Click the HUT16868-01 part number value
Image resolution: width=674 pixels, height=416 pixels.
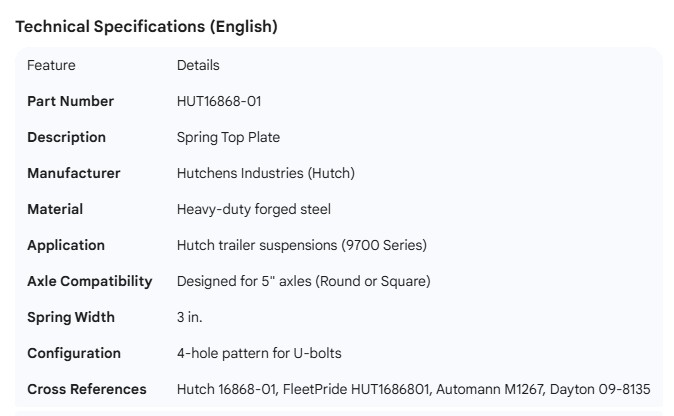219,101
